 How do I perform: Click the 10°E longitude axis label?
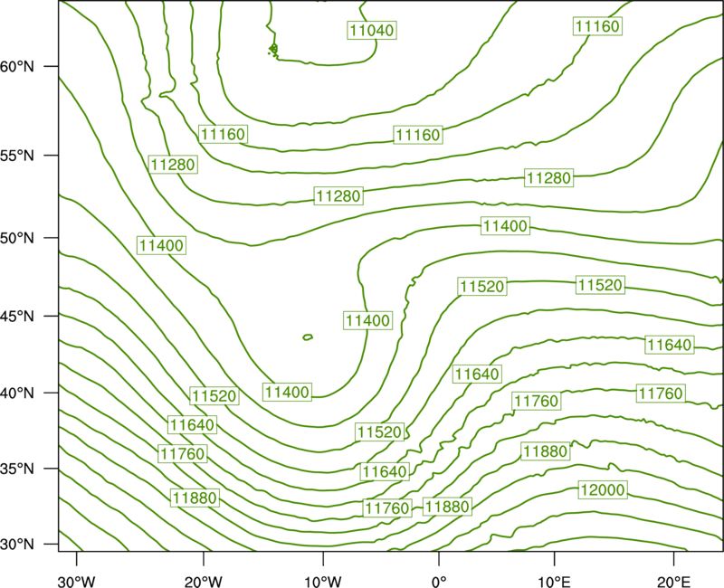click(554, 582)
